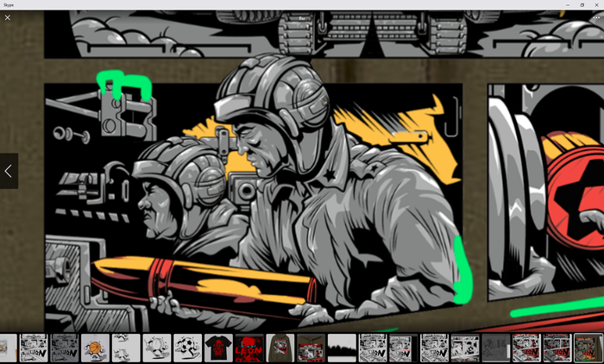This screenshot has height=364, width=604.
Task: Select the basketball character thumbnail
Action: (95, 348)
